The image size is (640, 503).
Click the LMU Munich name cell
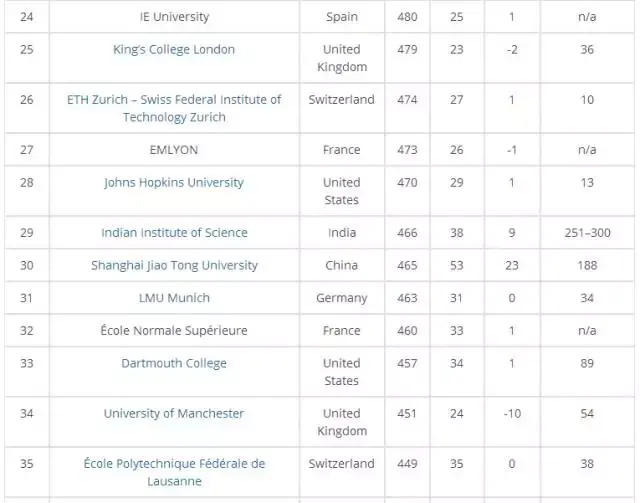coord(174,298)
